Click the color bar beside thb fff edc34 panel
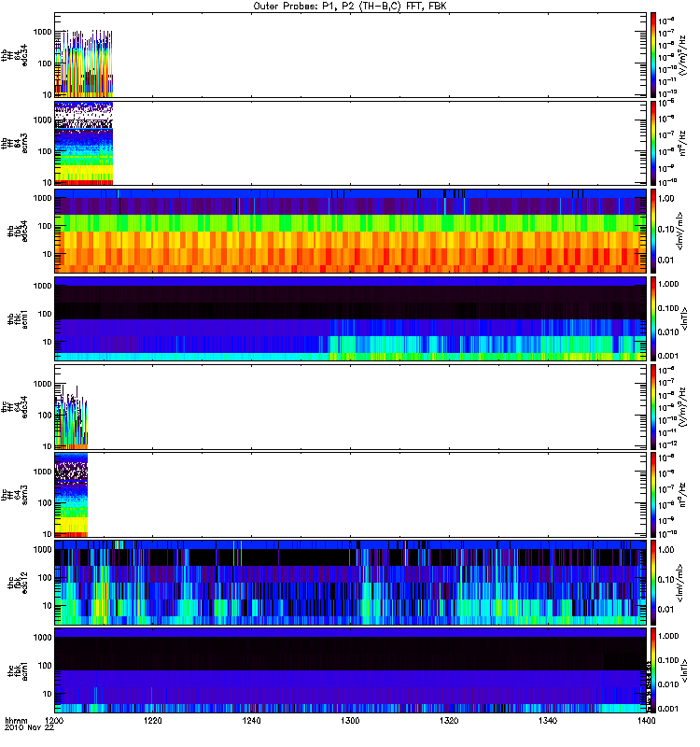 click(653, 55)
